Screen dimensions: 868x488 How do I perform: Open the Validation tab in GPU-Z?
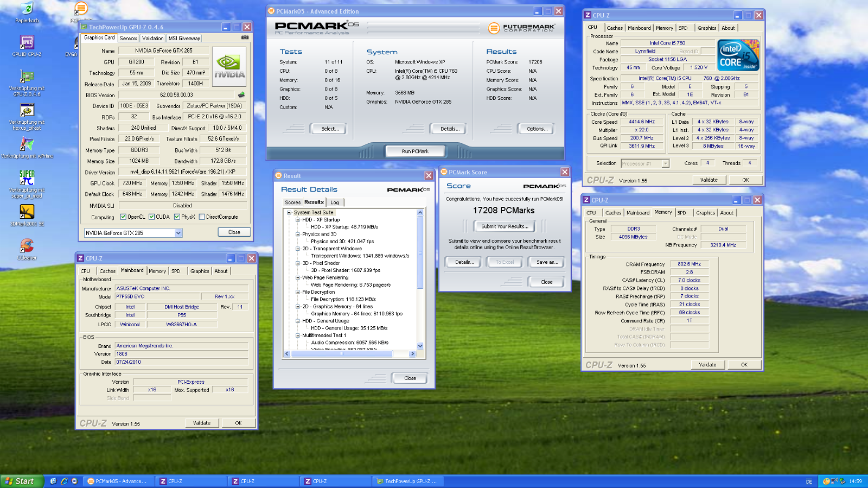[x=152, y=38]
